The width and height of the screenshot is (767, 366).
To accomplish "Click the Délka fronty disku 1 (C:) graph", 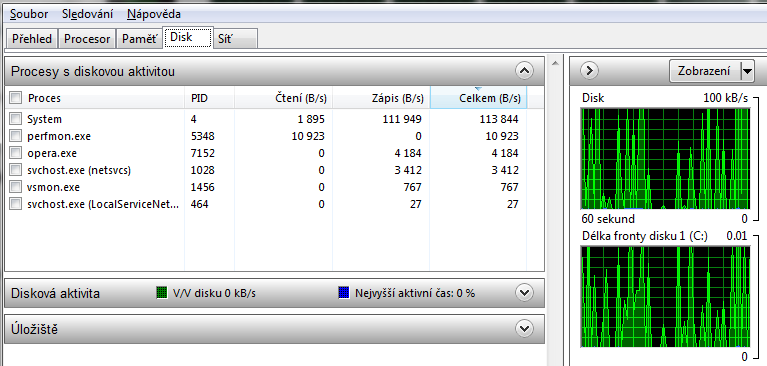I will point(665,296).
